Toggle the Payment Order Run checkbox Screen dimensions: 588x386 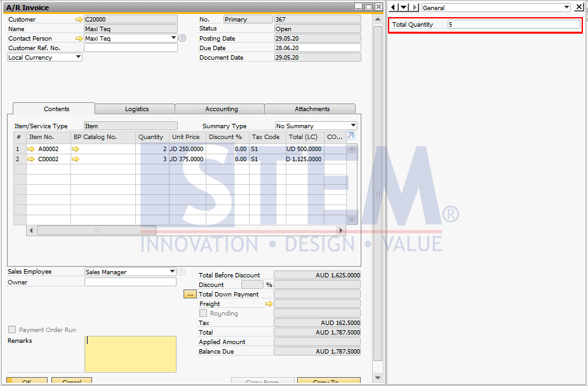click(11, 329)
